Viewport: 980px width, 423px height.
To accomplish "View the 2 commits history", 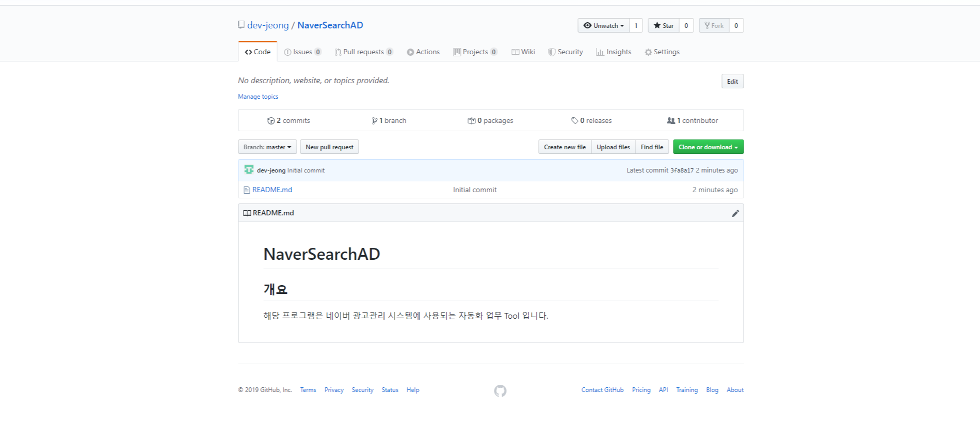I will (288, 120).
